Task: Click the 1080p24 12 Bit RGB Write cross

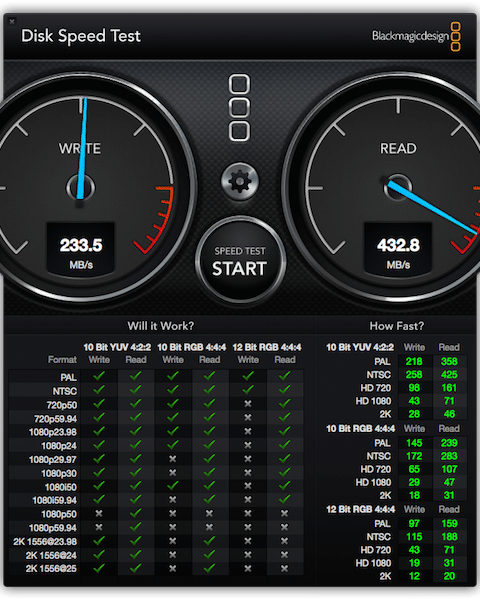Action: (x=248, y=445)
